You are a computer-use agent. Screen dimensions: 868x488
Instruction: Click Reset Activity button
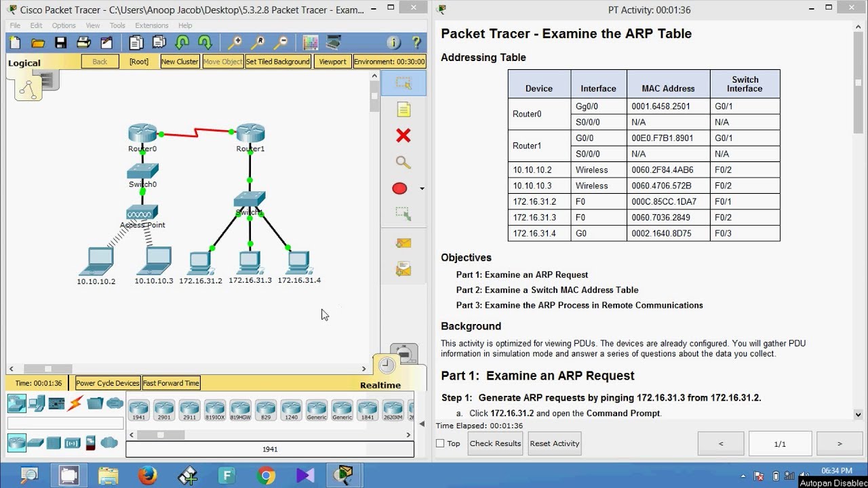point(555,443)
